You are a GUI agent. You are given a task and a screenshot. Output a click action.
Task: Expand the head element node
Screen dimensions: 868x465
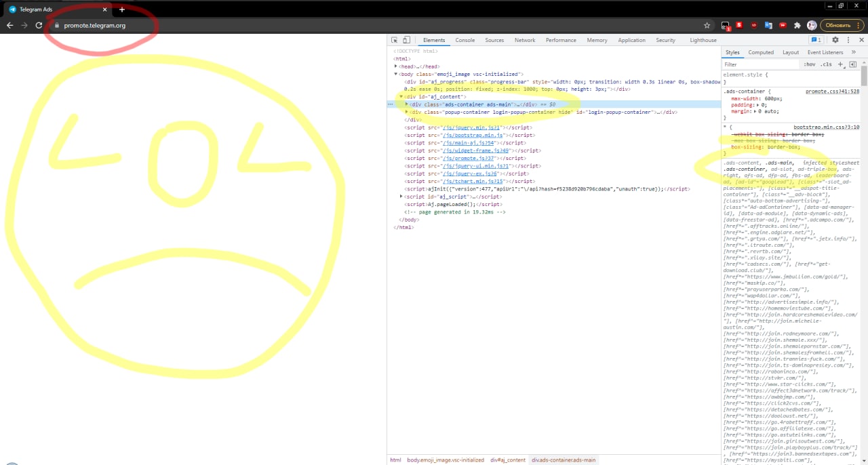[x=396, y=66]
